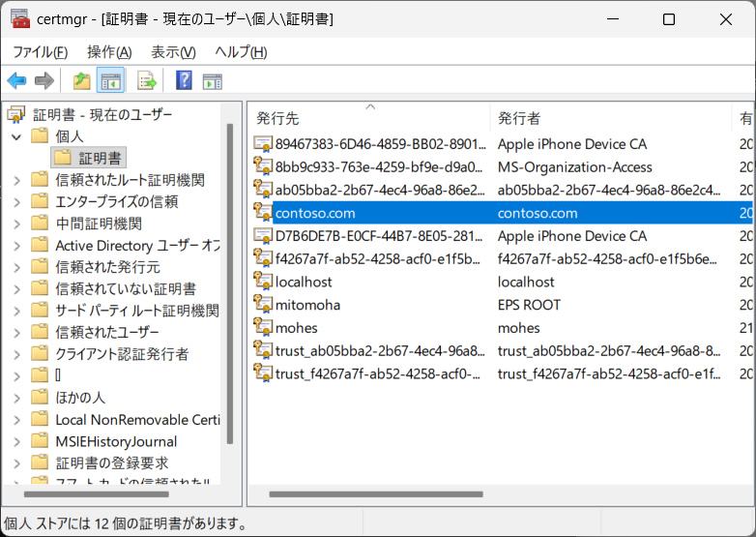Click the folder icon of 信頼された発行元
The image size is (756, 537).
pyautogui.click(x=40, y=266)
